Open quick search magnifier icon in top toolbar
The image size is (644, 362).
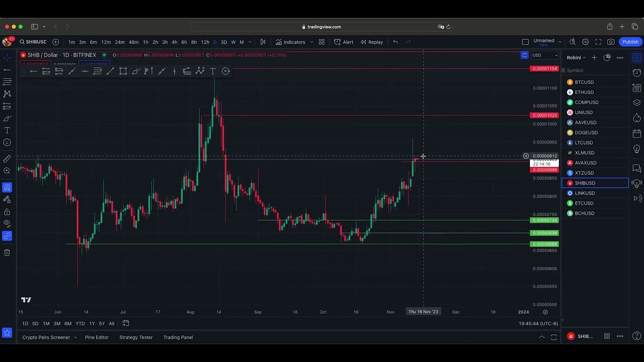(573, 42)
